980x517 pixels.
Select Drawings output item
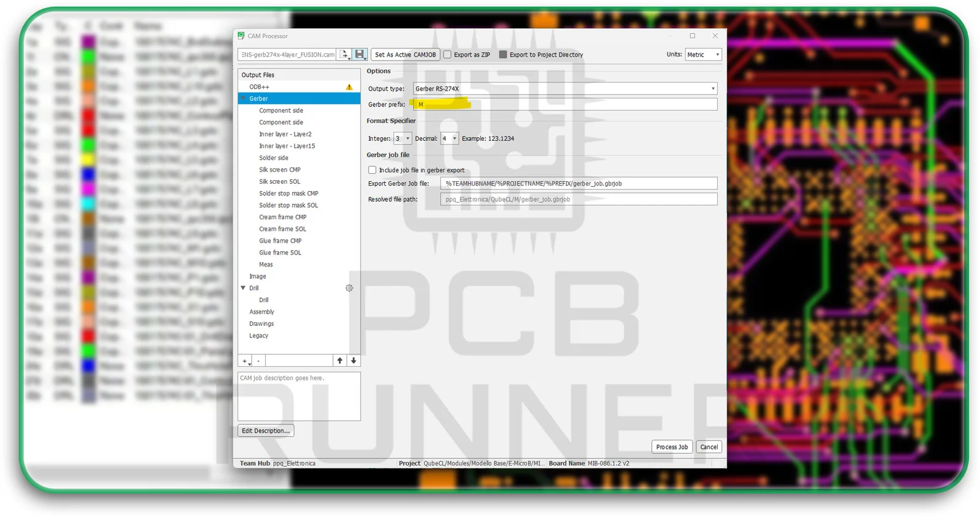pyautogui.click(x=262, y=324)
